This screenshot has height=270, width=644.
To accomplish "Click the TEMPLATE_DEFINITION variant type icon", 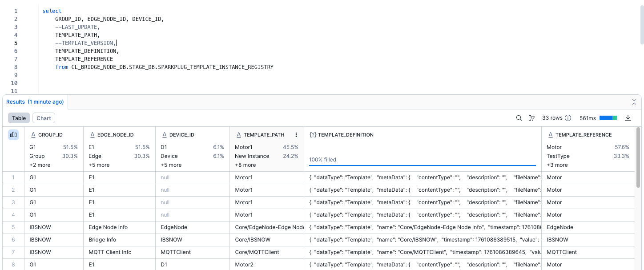I will [x=313, y=135].
